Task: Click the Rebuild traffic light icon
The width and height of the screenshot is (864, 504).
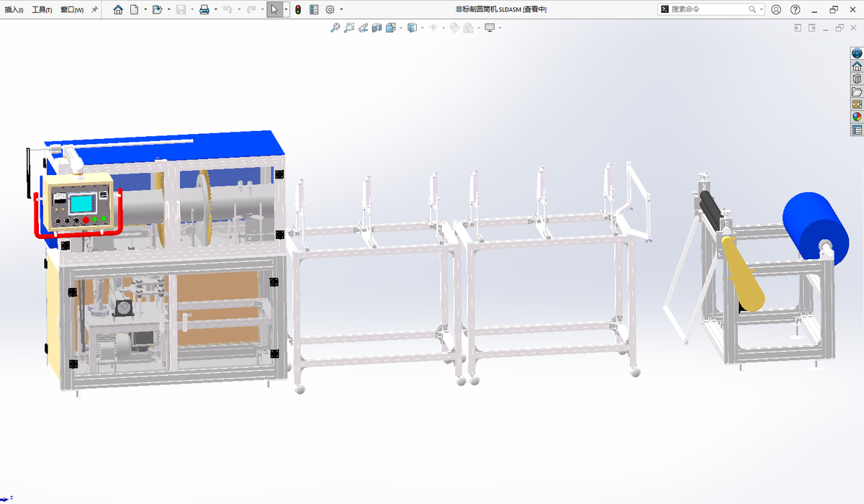Action: pyautogui.click(x=298, y=9)
